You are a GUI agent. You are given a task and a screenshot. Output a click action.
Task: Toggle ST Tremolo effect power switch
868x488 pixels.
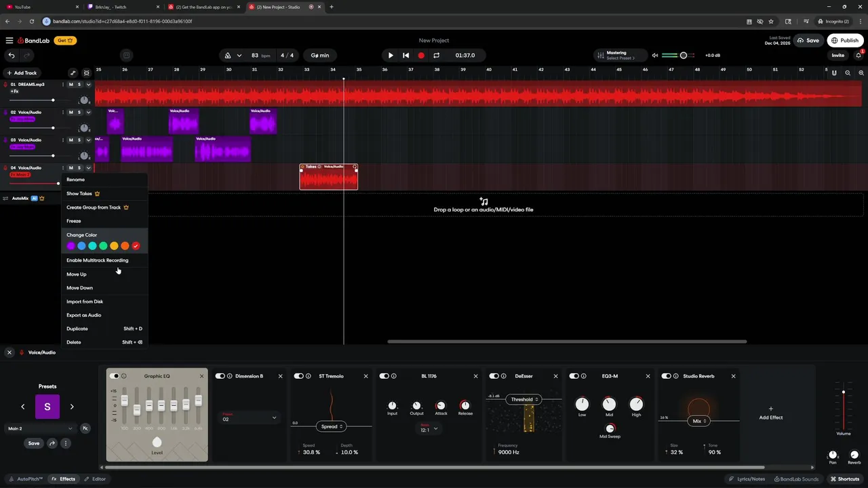[x=298, y=376]
